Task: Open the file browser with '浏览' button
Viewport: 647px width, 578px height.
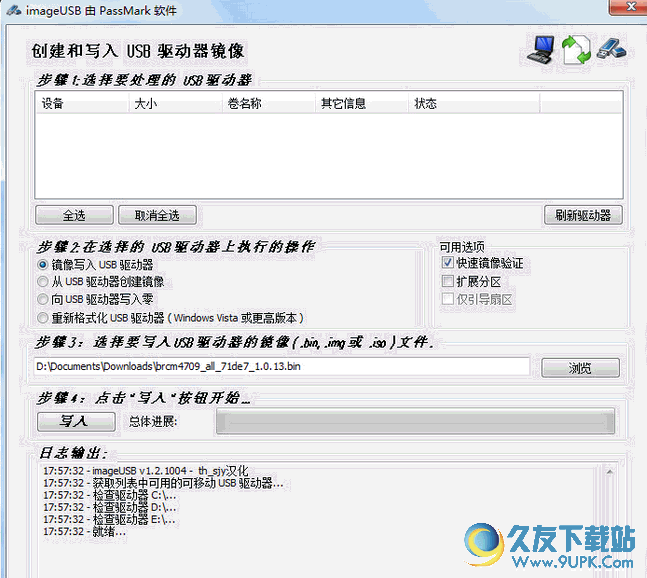Action: 580,368
